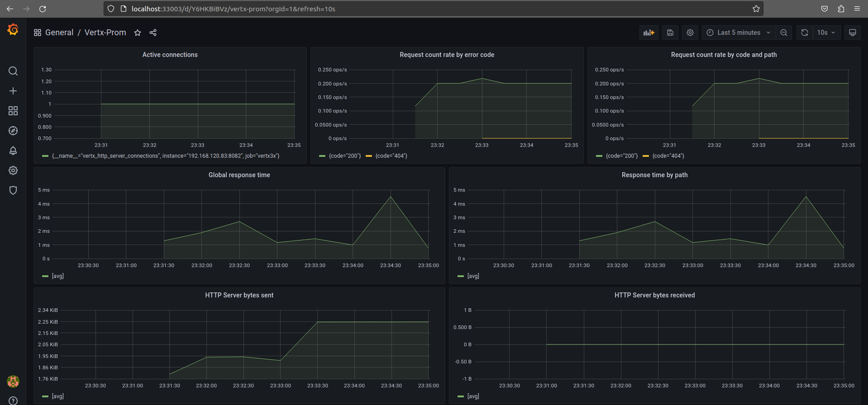The image size is (868, 405).
Task: Open the browser hamburger menu
Action: click(x=857, y=9)
